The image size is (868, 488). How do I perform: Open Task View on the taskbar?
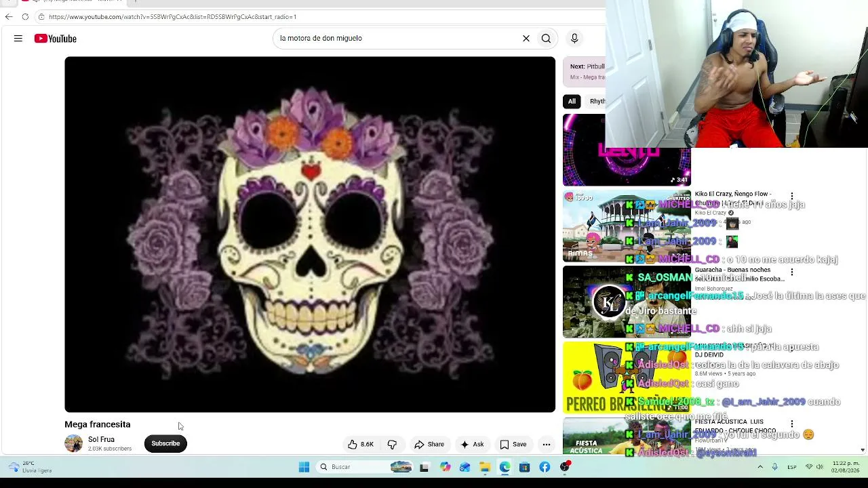[424, 467]
